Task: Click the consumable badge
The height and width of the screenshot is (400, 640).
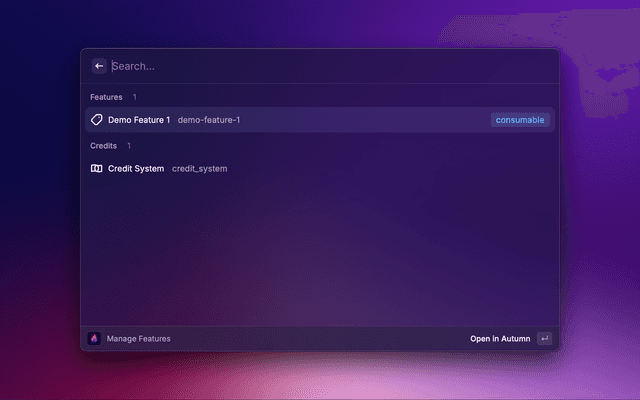Action: coord(520,120)
